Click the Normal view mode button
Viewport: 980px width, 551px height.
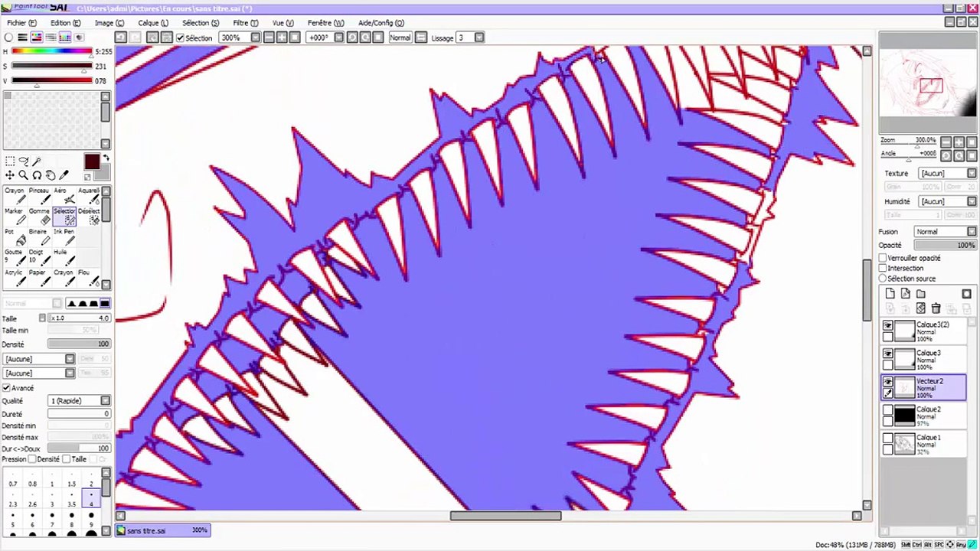(x=400, y=37)
